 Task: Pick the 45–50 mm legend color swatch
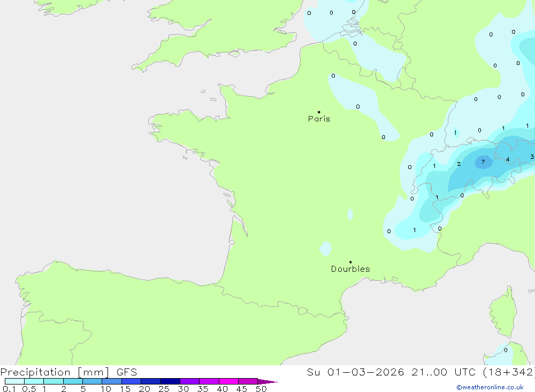click(x=248, y=381)
